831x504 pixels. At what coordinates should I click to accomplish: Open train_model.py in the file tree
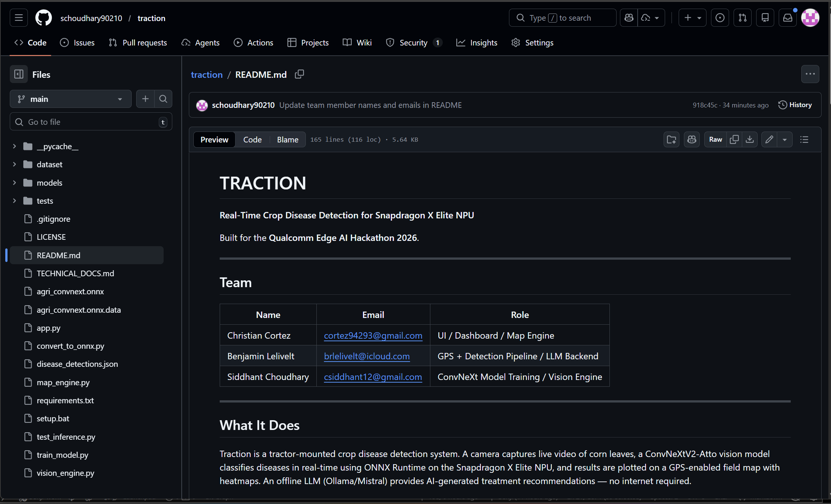(62, 455)
